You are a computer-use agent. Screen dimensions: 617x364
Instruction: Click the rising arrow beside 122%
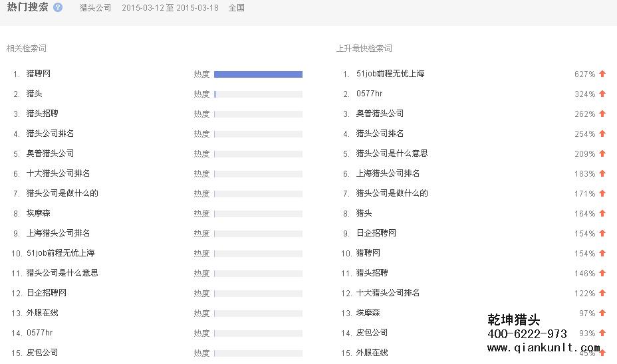point(602,293)
